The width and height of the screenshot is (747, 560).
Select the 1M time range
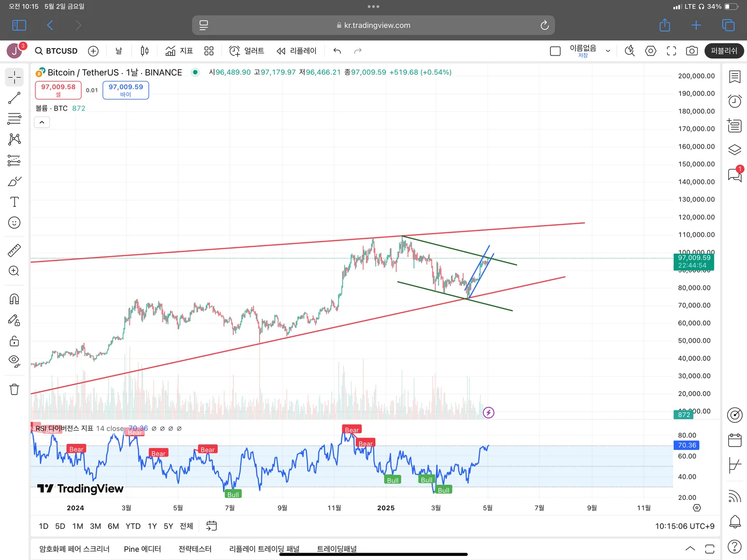(x=78, y=526)
